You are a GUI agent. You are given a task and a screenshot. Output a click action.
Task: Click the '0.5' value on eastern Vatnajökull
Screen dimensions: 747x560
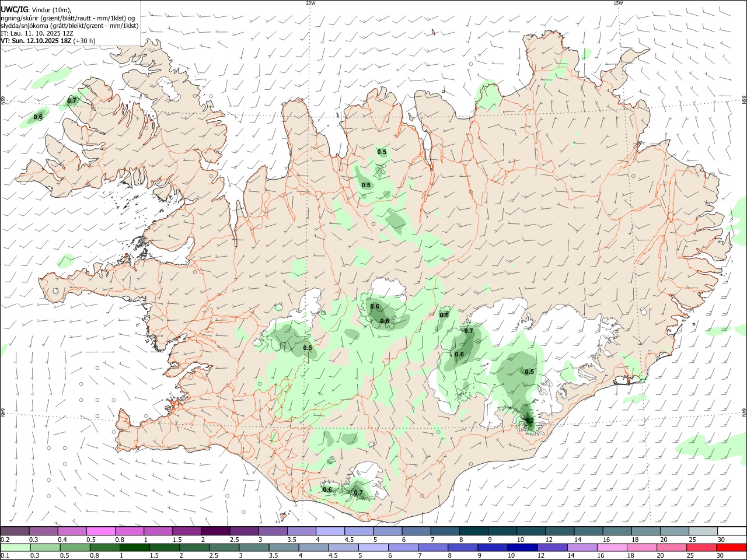click(529, 372)
